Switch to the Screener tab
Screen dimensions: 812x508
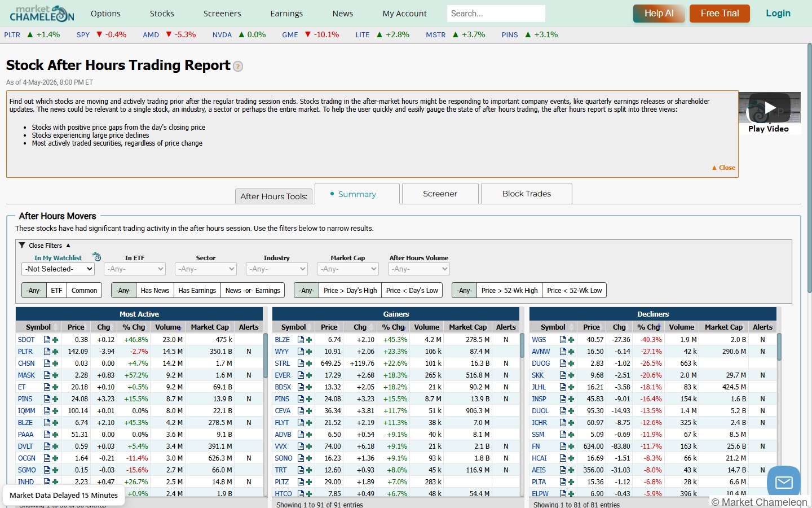click(440, 194)
